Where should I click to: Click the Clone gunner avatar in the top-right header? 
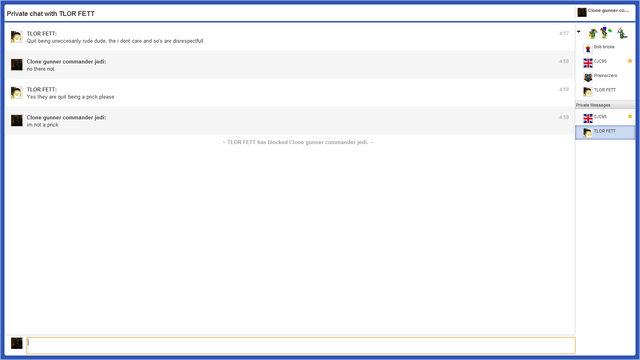point(582,12)
